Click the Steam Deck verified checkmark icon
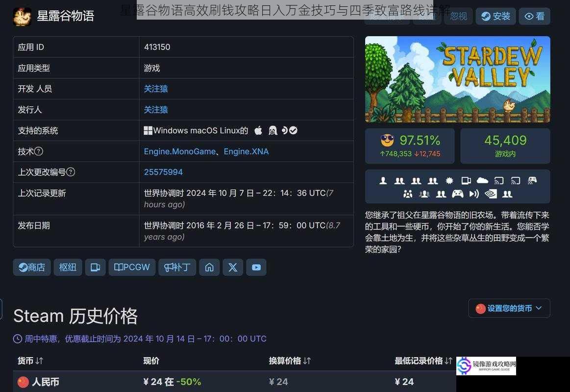The width and height of the screenshot is (570, 392). tap(294, 130)
